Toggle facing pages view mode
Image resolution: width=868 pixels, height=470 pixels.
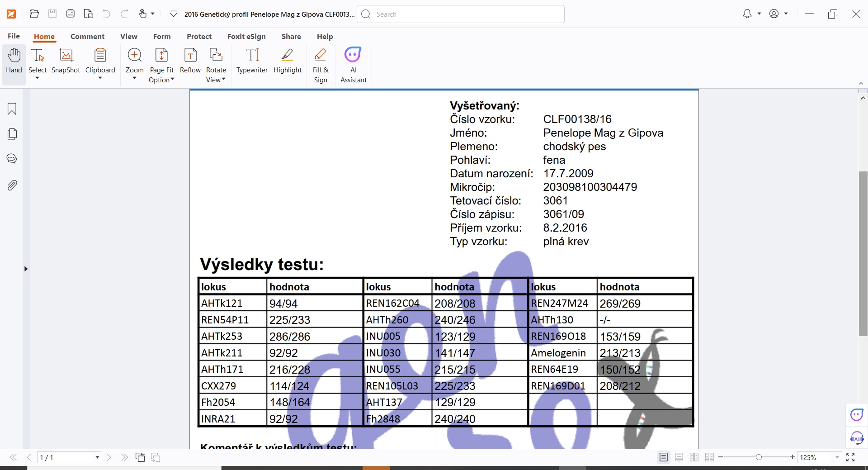pos(694,457)
